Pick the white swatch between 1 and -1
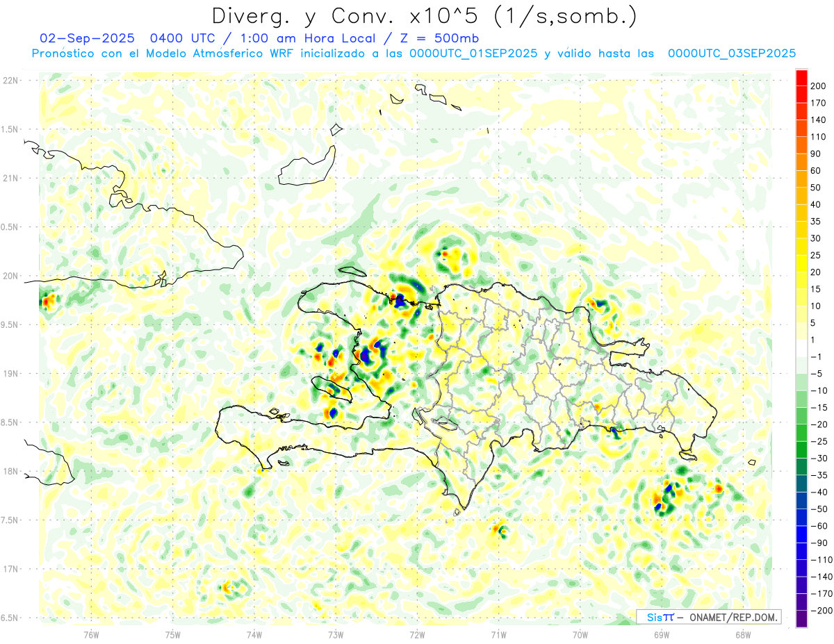 click(x=801, y=349)
